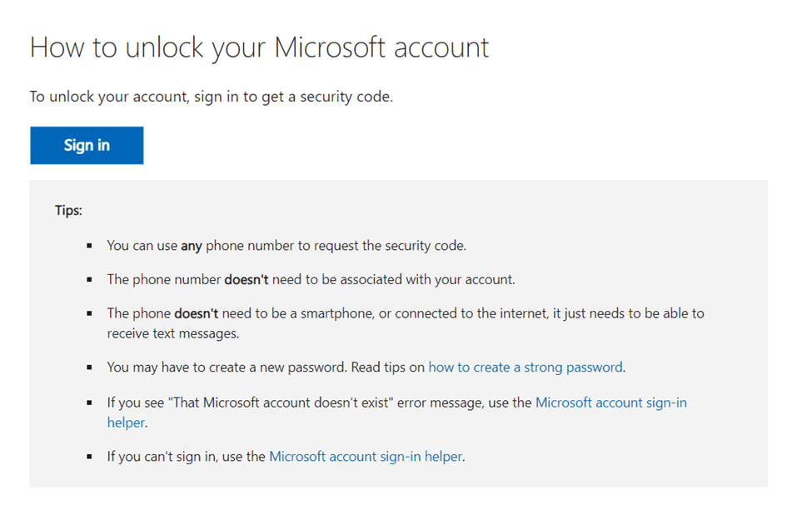
Task: Open sign-in helper link in the can't sign in tip
Action: pyautogui.click(x=366, y=457)
